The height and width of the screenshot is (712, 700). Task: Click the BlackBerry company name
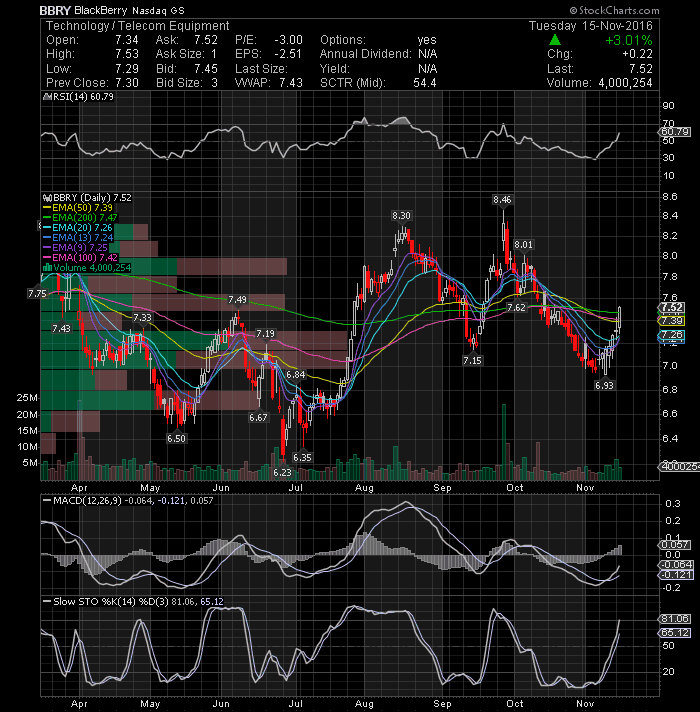point(100,10)
